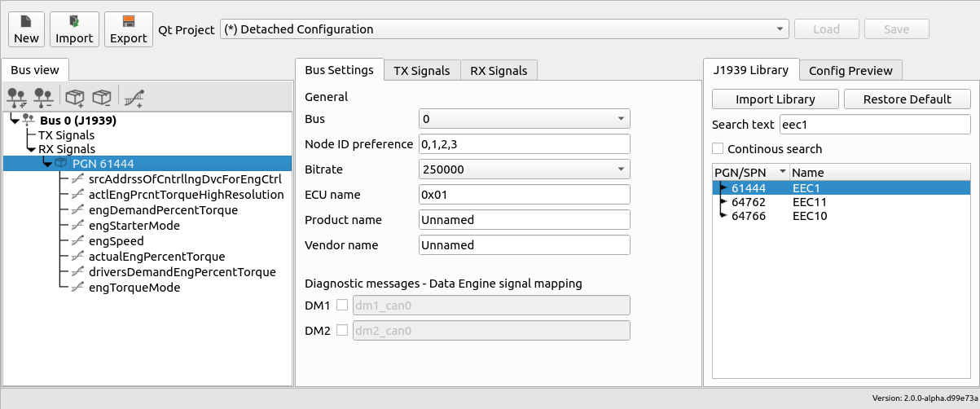Click the Product name field

[x=525, y=220]
